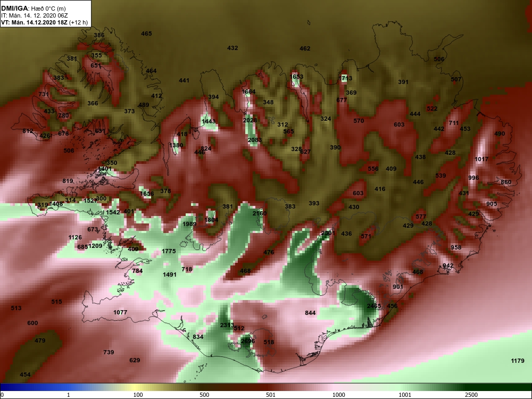Select the value 1491 on the map
This screenshot has height=399, width=532.
click(x=170, y=275)
